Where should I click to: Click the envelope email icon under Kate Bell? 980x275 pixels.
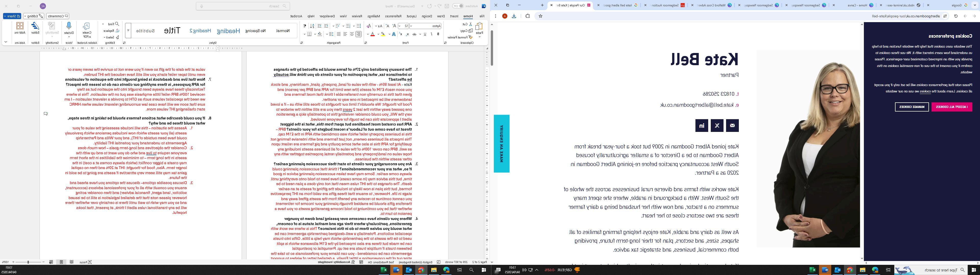tap(732, 125)
